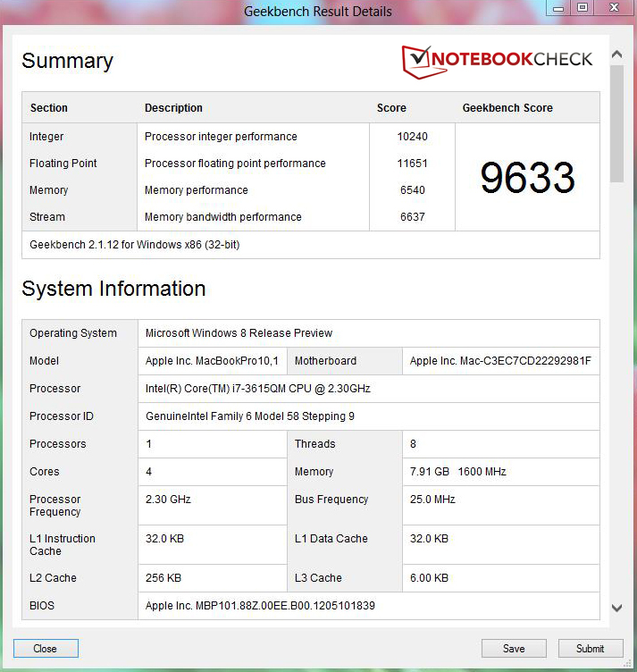637x672 pixels.
Task: Select the Stream score 6637
Action: [x=412, y=217]
